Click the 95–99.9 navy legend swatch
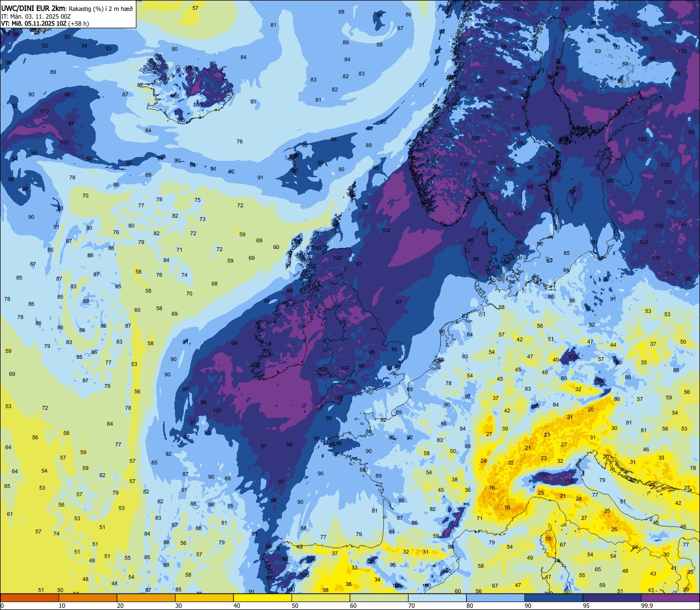 (x=612, y=598)
